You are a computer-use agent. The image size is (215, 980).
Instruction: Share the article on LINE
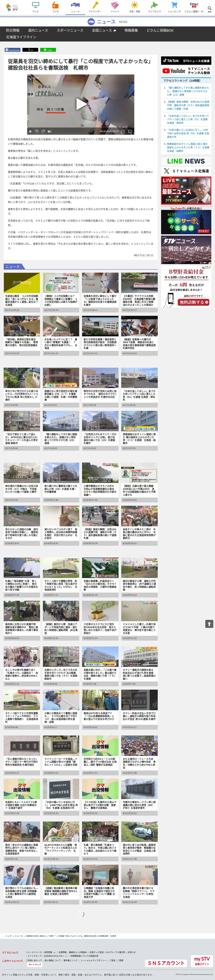point(48,50)
